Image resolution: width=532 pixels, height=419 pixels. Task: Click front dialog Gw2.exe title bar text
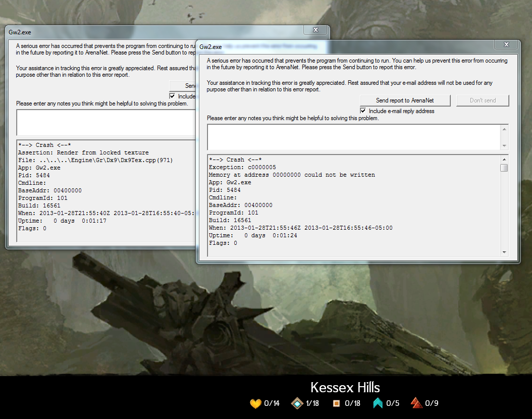pos(210,47)
